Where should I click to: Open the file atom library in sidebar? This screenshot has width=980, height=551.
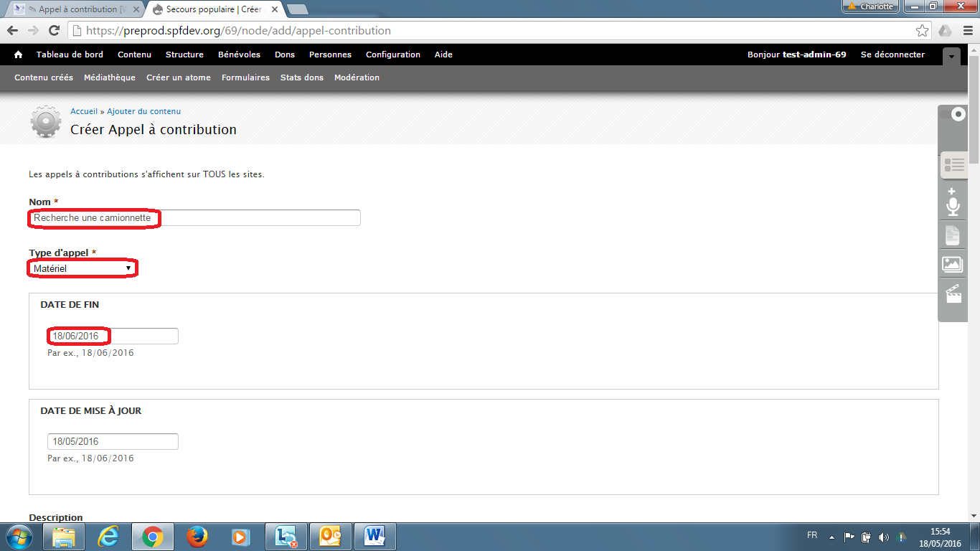click(952, 235)
